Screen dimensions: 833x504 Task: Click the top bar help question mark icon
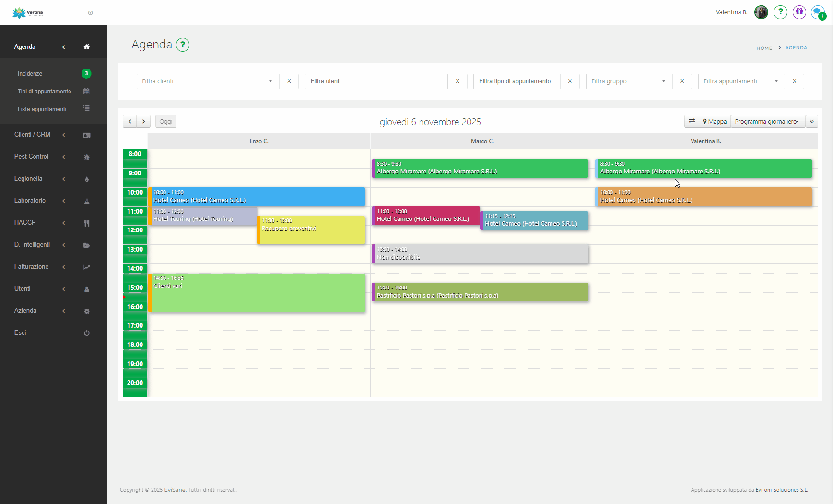[x=780, y=12]
